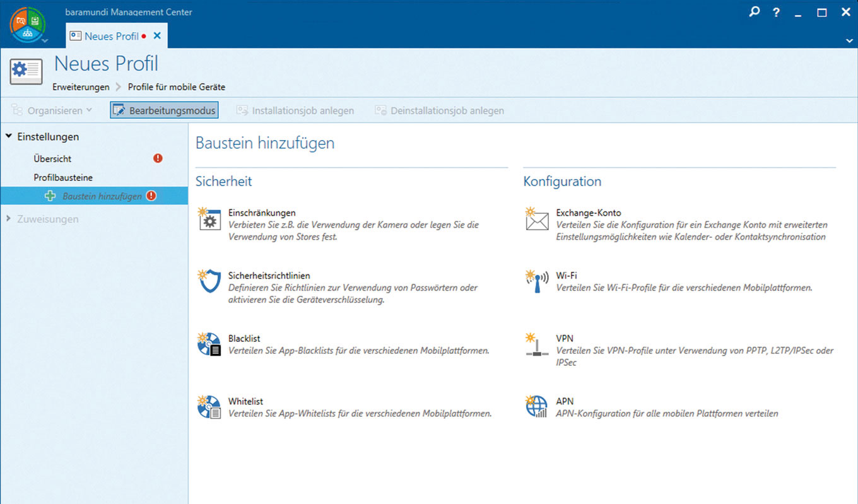Click the warning icon next to Übersicht
The height and width of the screenshot is (504, 858).
pos(158,158)
